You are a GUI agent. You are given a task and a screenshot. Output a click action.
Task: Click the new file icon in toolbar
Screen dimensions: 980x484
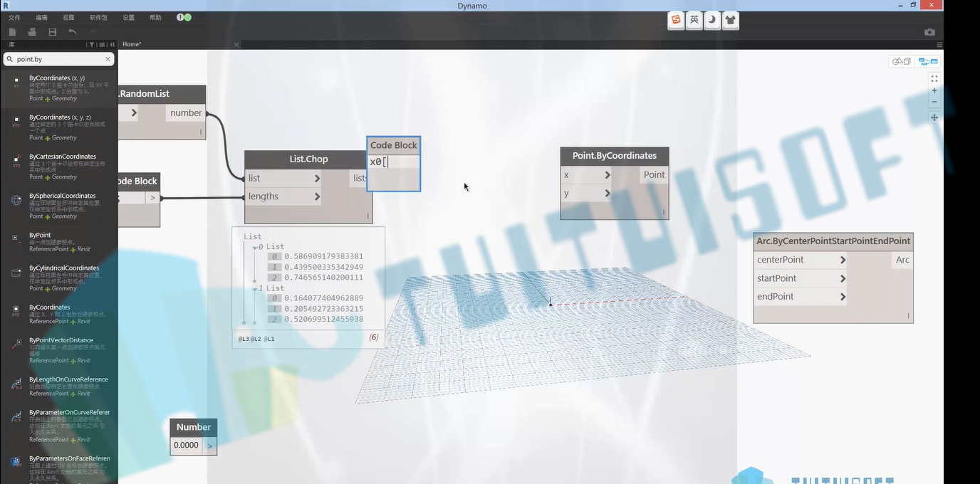coord(13,32)
